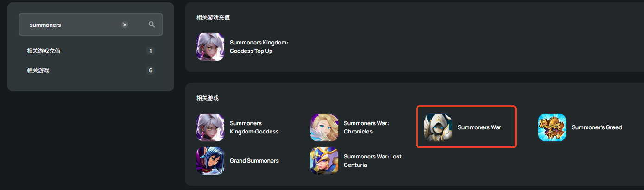Click Summoners Kingdom:Goddess game title
644x190 pixels.
point(254,127)
